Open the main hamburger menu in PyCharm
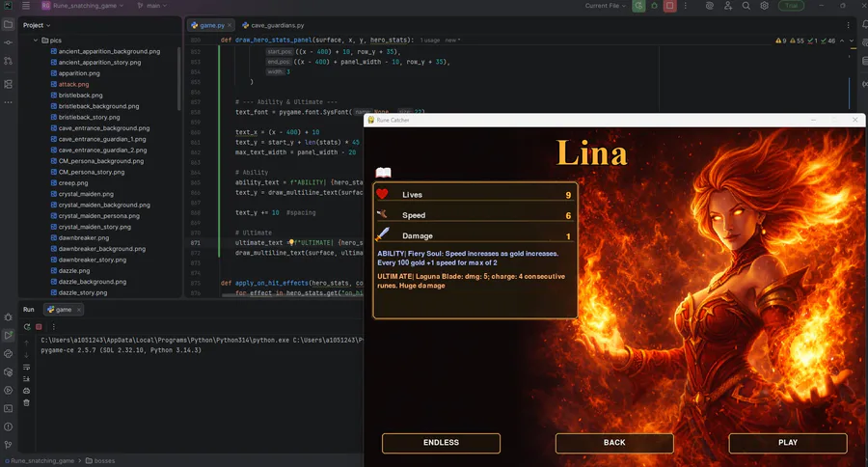Viewport: 868px width, 467px height. point(26,6)
